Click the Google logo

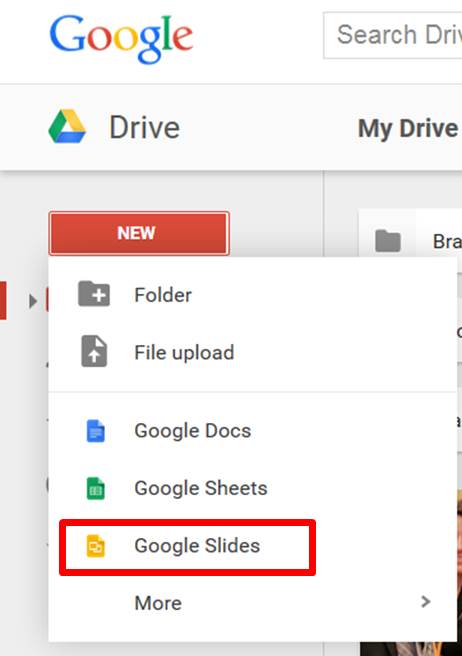121,38
